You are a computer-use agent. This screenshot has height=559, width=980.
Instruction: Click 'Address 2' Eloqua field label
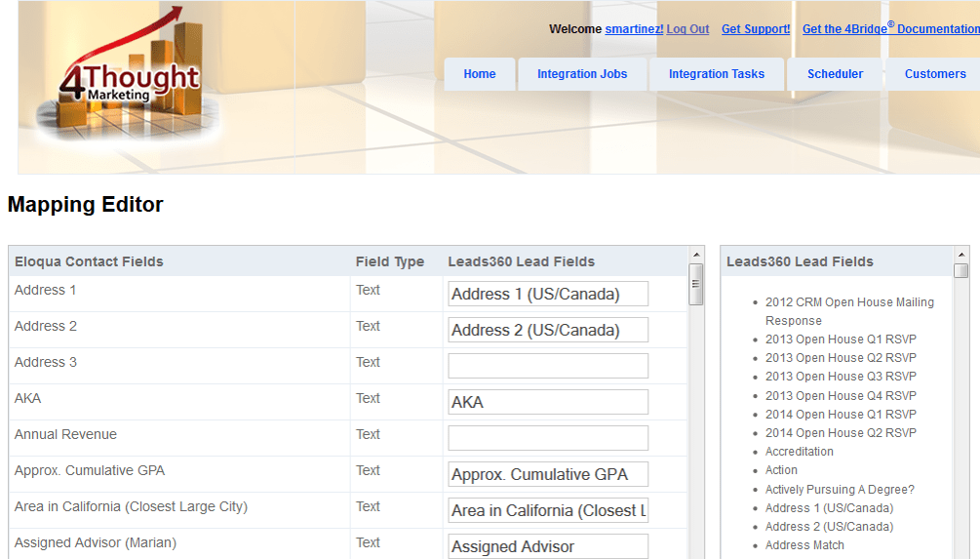[46, 327]
